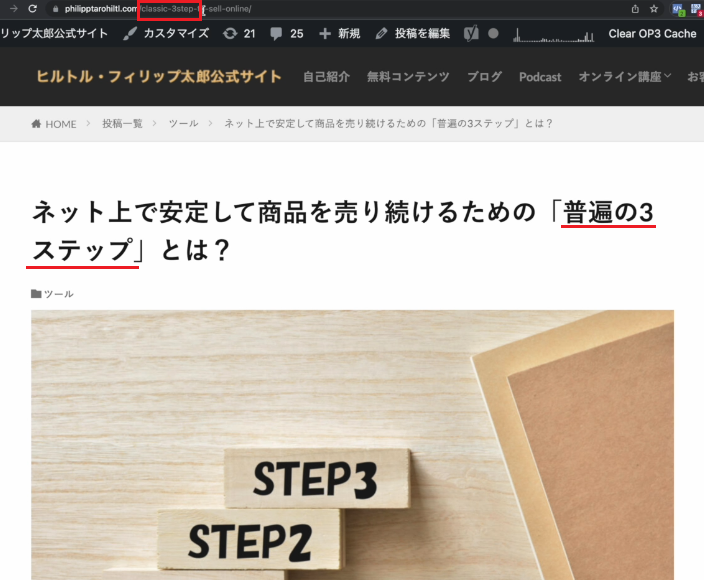Click the HOME breadcrumb house icon
The image size is (704, 580).
coord(36,123)
